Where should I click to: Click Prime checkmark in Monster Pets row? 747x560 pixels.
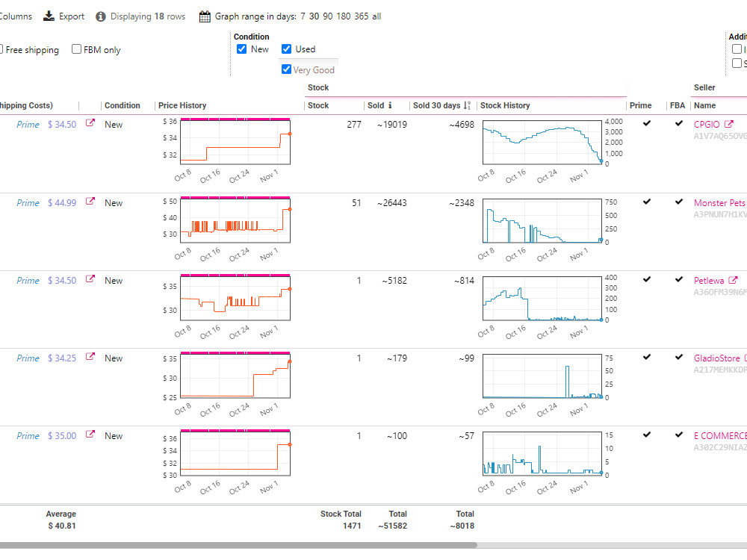646,202
